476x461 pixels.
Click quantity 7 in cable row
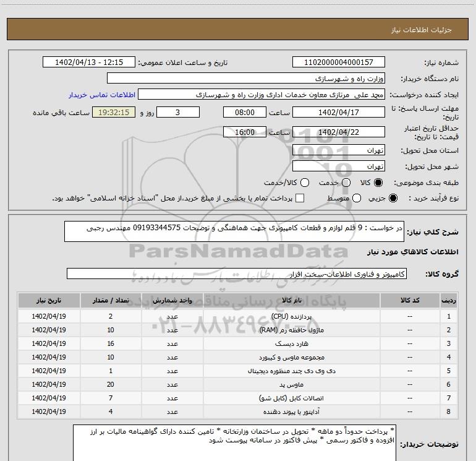tap(111, 398)
